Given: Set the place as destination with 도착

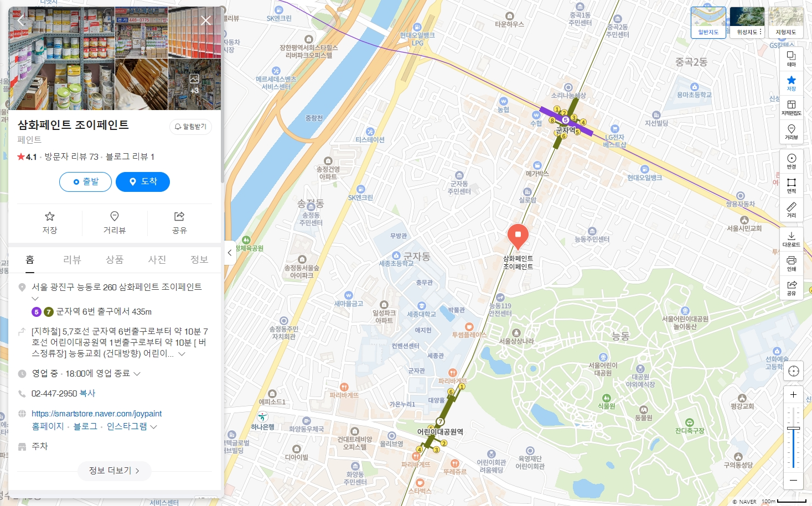Looking at the screenshot, I should click(x=143, y=182).
